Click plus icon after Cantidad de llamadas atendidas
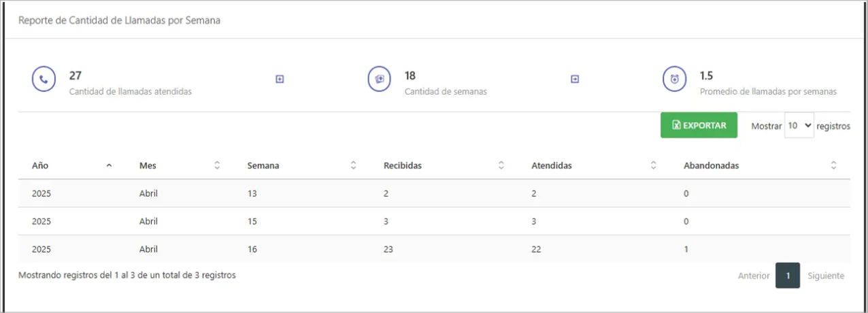This screenshot has width=868, height=313. 280,80
